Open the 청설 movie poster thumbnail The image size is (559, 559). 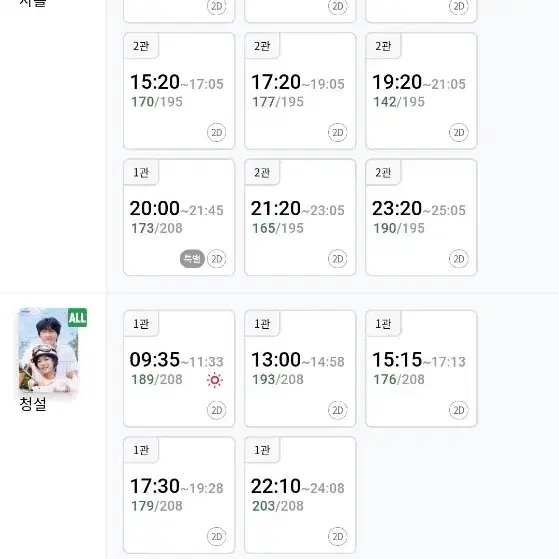[49, 350]
